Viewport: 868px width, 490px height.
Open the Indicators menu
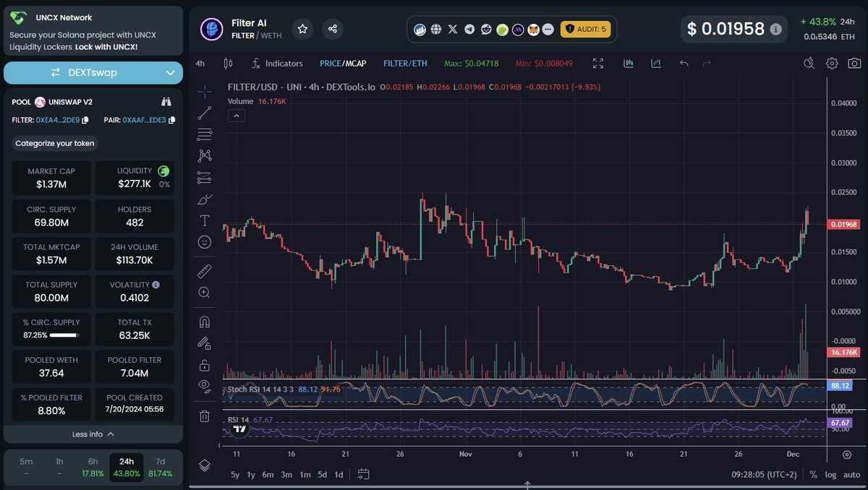pyautogui.click(x=278, y=64)
